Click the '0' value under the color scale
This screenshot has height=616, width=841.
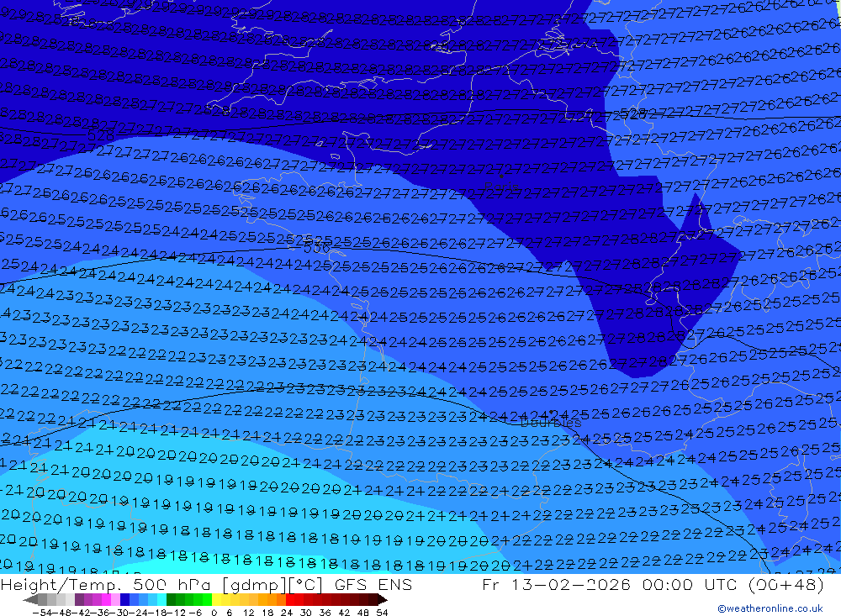point(214,613)
